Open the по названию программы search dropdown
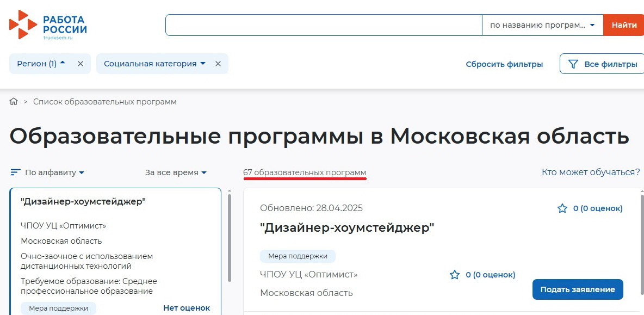 pos(541,24)
